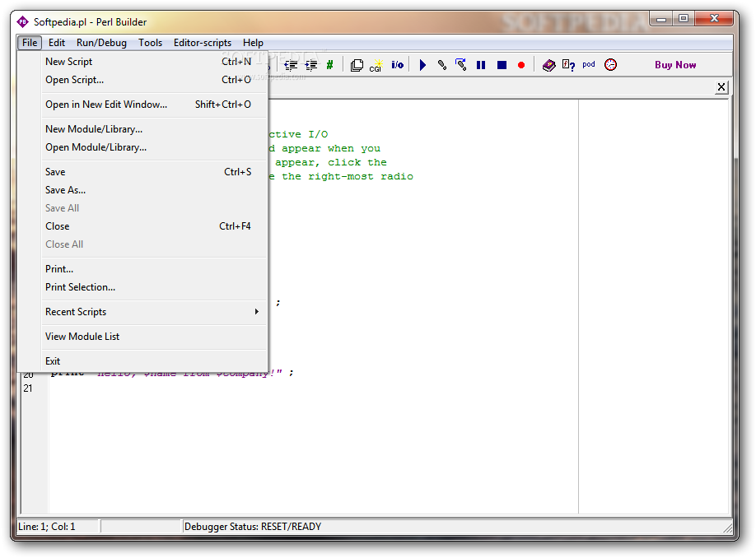The width and height of the screenshot is (756, 558).
Task: Click the outdent lines toolbar icon
Action: (x=290, y=65)
